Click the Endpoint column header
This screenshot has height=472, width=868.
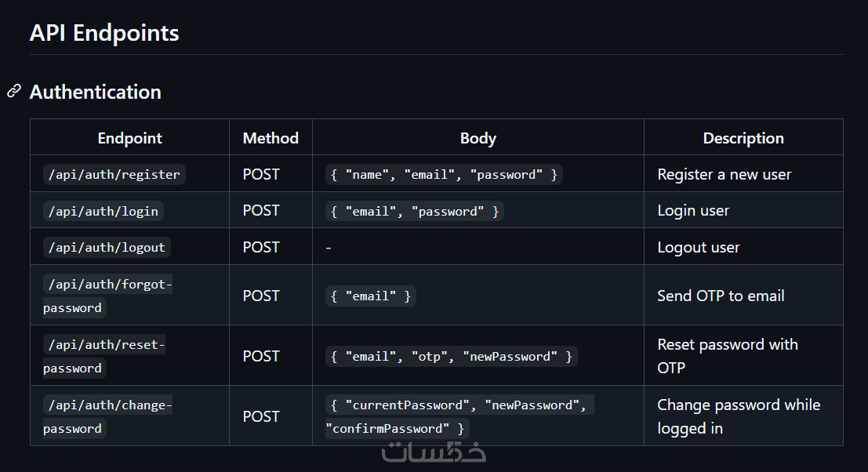(x=129, y=138)
